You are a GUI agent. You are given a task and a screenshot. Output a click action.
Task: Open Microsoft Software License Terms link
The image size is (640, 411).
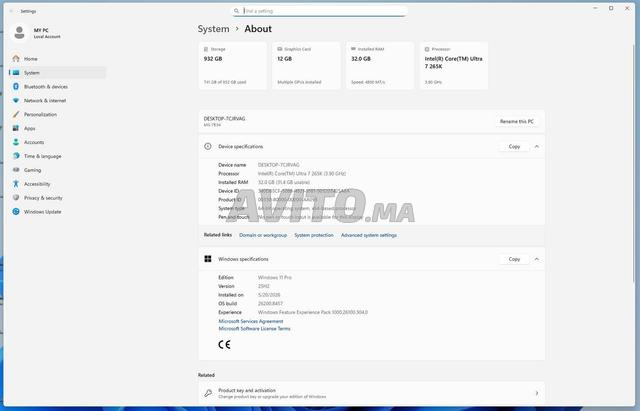tap(254, 329)
